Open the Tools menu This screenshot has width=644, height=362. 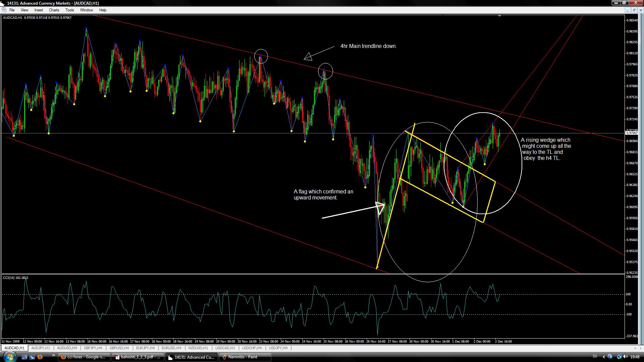(69, 10)
